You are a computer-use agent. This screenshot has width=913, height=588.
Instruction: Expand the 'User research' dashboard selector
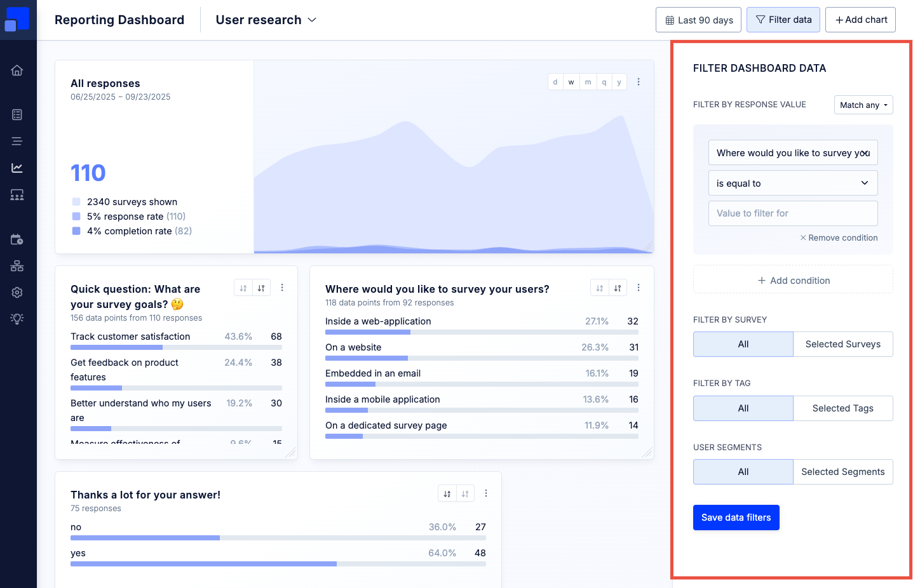coord(266,20)
